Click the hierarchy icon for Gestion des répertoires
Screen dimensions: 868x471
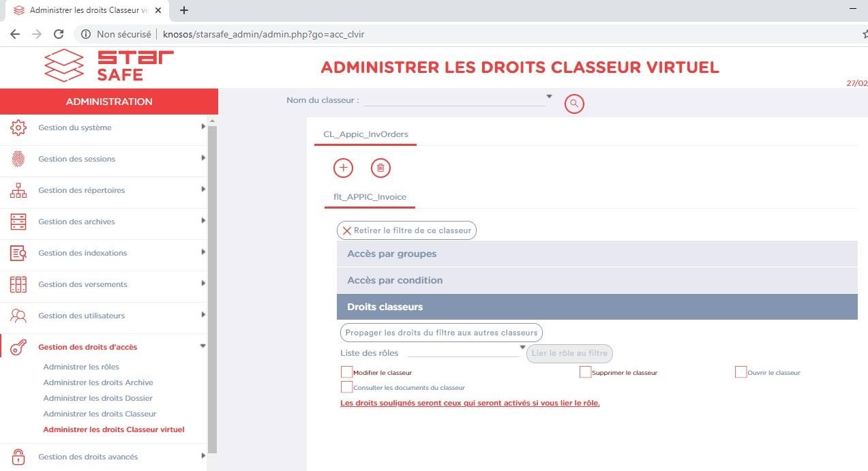pyautogui.click(x=18, y=190)
